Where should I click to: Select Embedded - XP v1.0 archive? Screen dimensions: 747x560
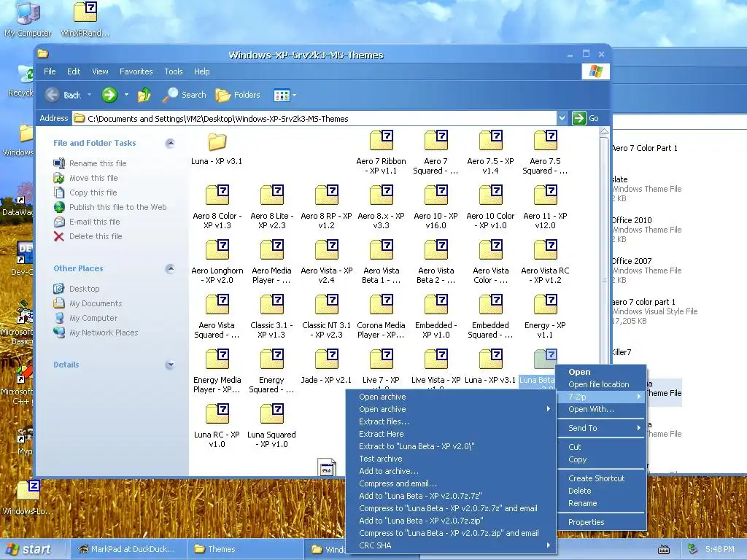pos(436,316)
